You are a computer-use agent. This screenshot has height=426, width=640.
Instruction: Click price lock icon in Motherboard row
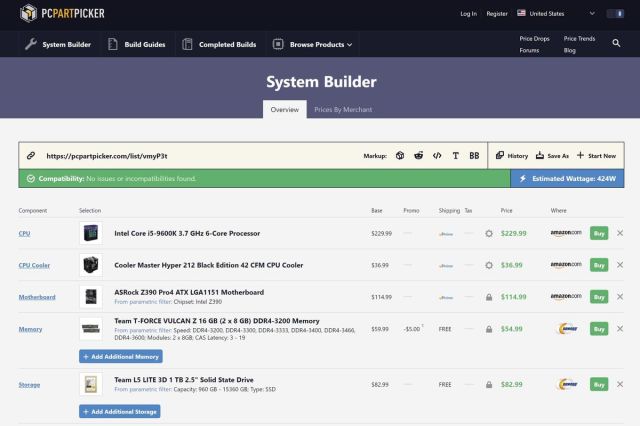pos(489,297)
